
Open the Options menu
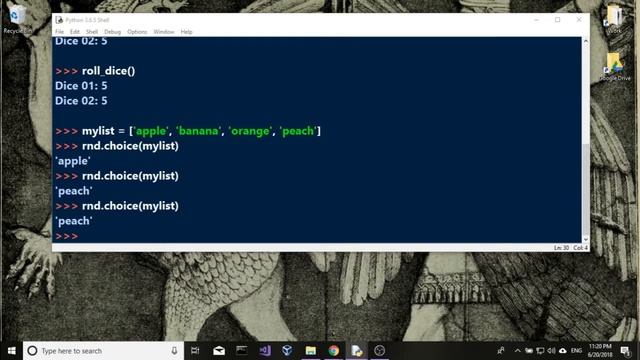[137, 32]
